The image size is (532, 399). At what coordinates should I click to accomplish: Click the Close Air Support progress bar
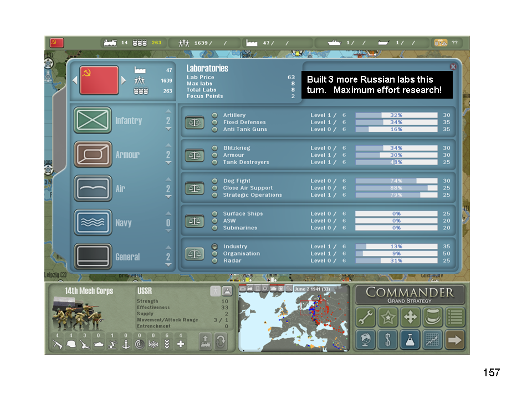pos(396,188)
